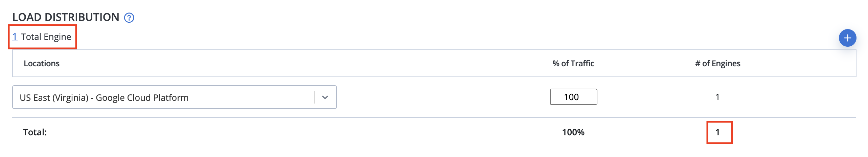Select the 100% total traffic value
The width and height of the screenshot is (868, 157).
[573, 132]
